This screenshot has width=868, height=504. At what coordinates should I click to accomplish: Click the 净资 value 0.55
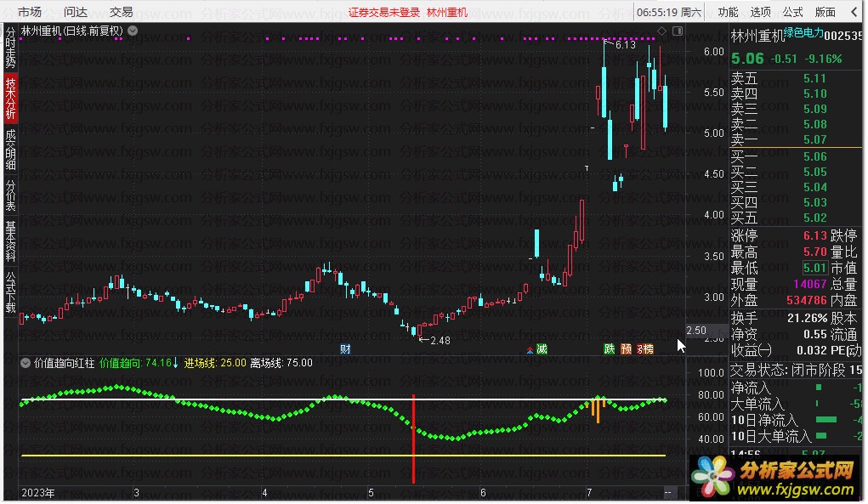click(x=814, y=334)
